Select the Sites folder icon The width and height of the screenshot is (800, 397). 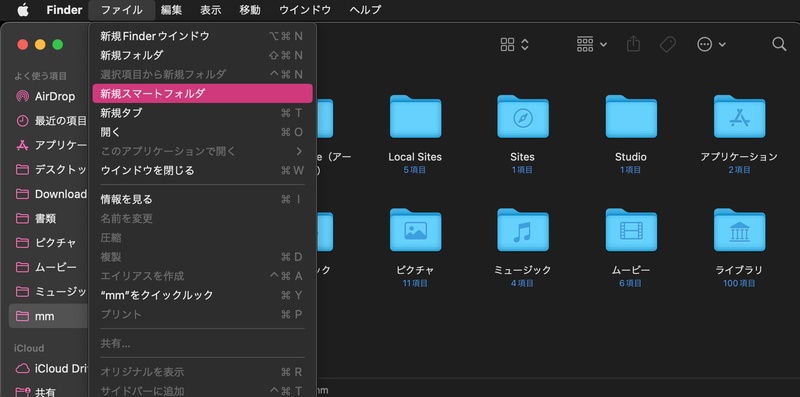(523, 117)
